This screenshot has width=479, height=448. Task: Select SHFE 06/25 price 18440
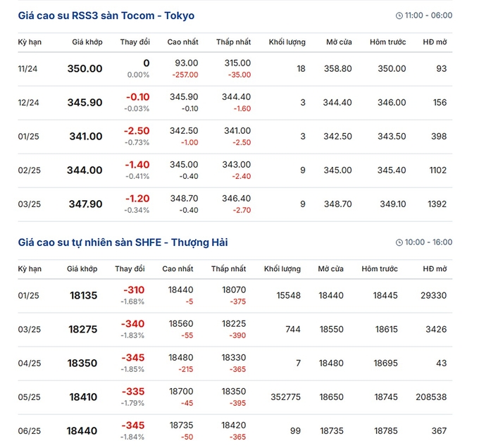point(82,431)
